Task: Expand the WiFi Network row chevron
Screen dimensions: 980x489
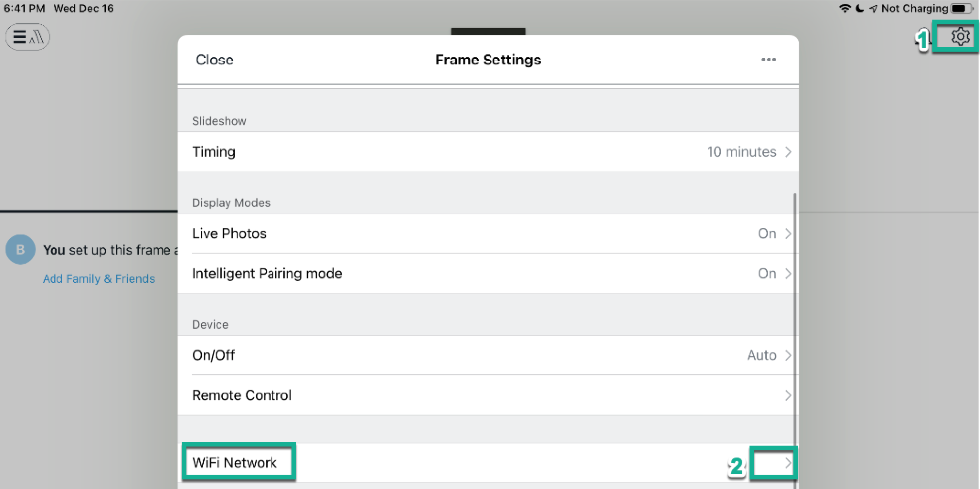Action: (787, 463)
